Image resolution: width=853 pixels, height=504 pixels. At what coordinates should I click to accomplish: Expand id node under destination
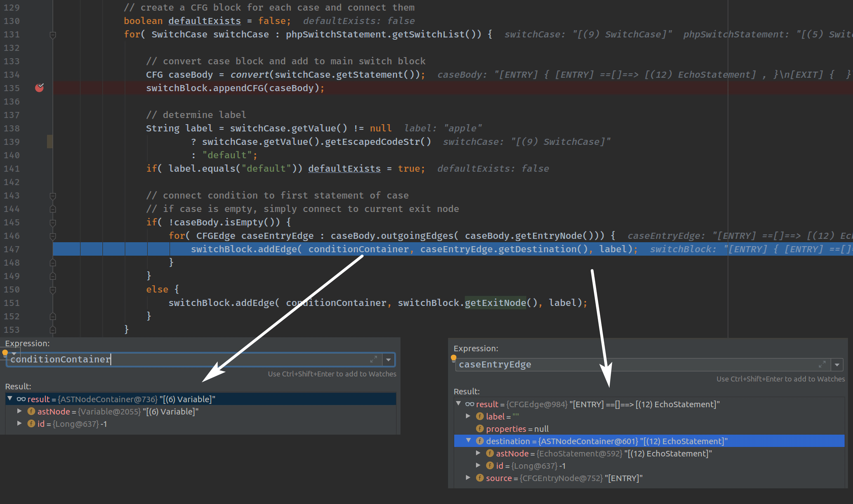click(x=478, y=465)
